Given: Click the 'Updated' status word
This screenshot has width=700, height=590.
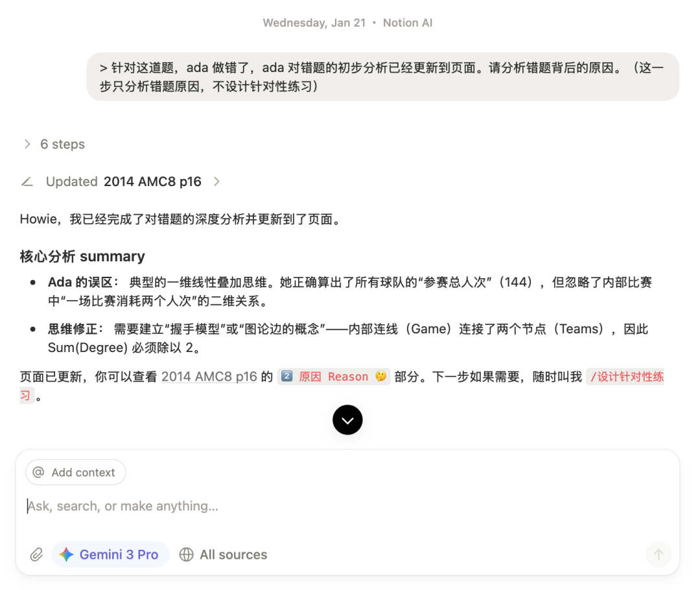Looking at the screenshot, I should 71,182.
